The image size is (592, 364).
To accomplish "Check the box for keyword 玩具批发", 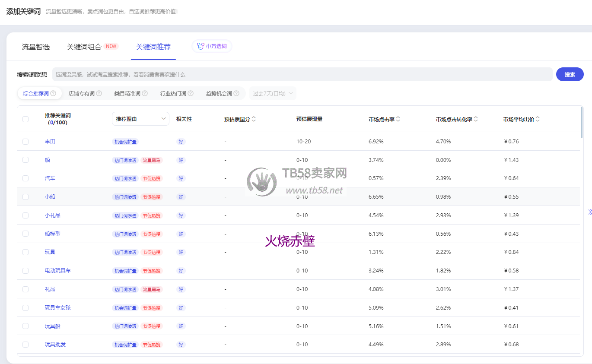I will click(x=25, y=345).
